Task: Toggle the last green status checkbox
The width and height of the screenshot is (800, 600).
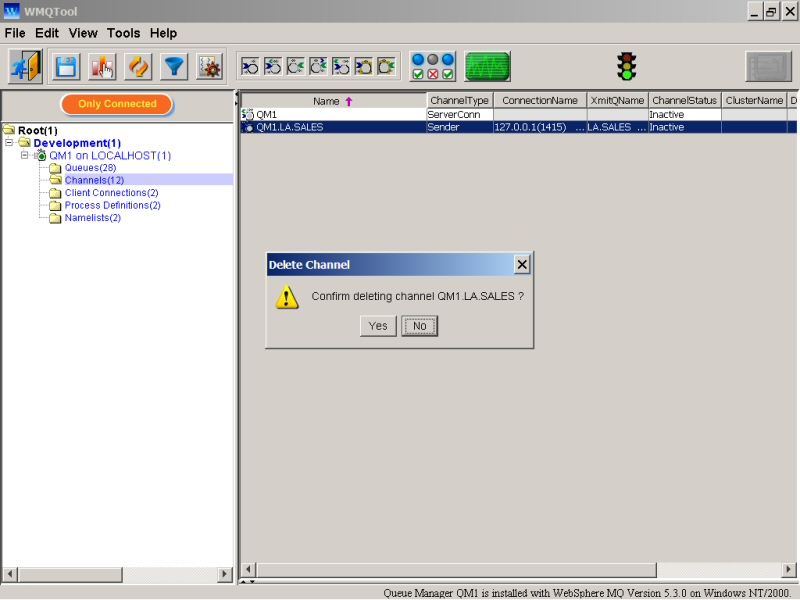Action: point(447,74)
